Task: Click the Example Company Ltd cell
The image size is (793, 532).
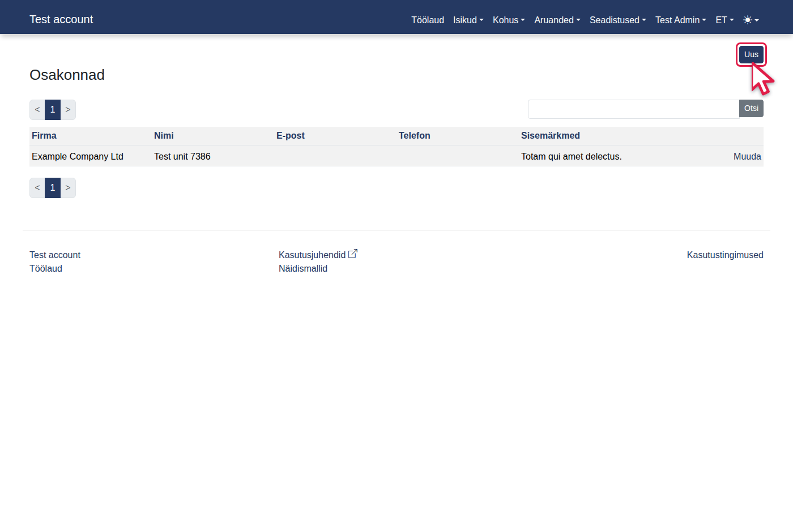Action: click(78, 156)
